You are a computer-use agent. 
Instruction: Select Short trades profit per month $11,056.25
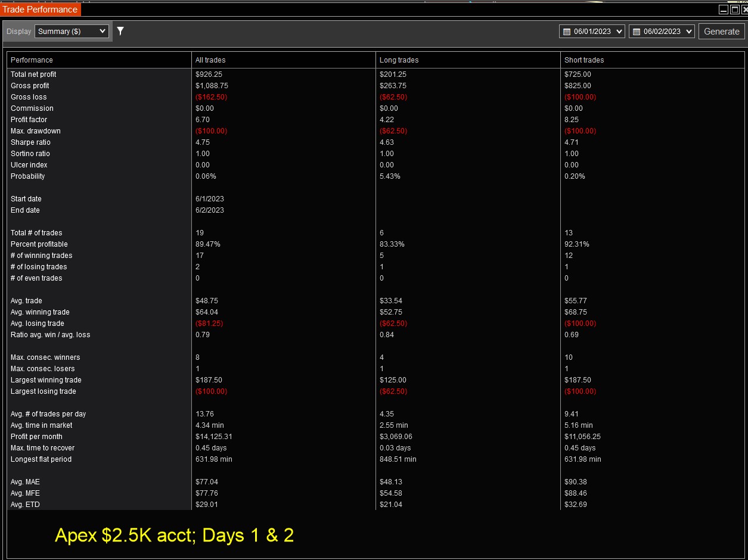click(x=582, y=437)
